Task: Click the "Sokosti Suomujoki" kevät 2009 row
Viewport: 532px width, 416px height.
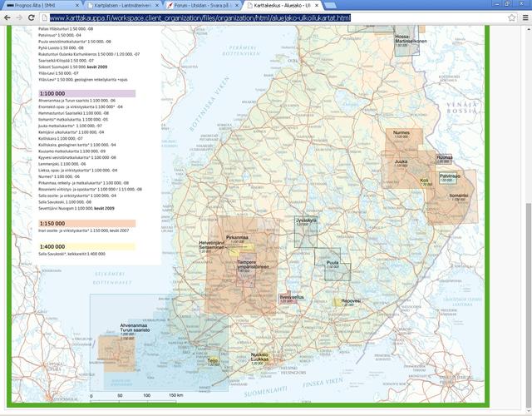Action: [72, 67]
